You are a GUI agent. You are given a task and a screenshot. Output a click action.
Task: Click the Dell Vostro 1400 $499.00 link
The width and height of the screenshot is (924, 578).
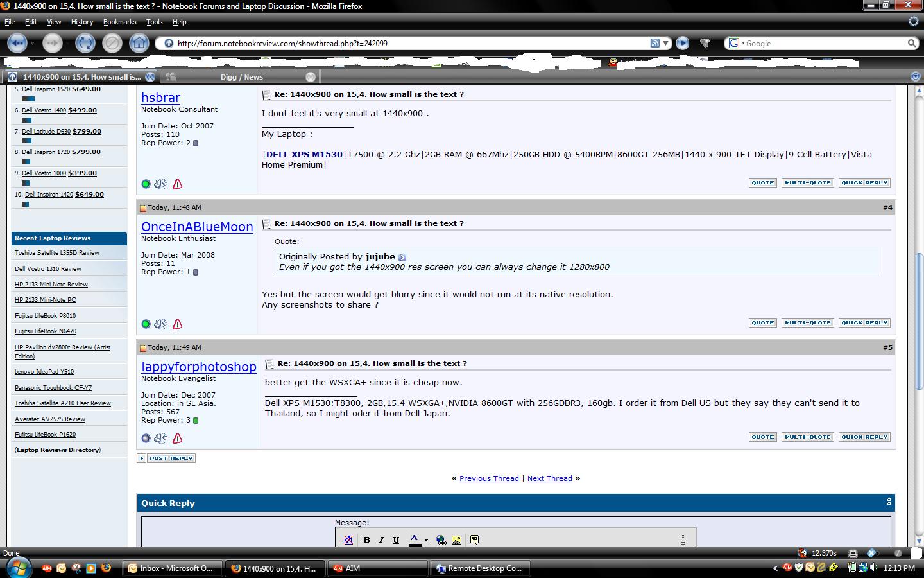pyautogui.click(x=59, y=110)
